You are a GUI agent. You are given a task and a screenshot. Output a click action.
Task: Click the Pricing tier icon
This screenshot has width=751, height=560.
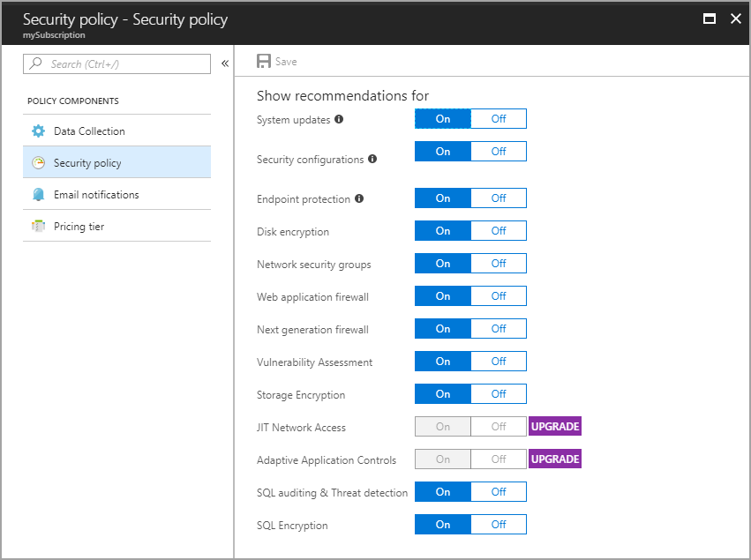coord(38,226)
